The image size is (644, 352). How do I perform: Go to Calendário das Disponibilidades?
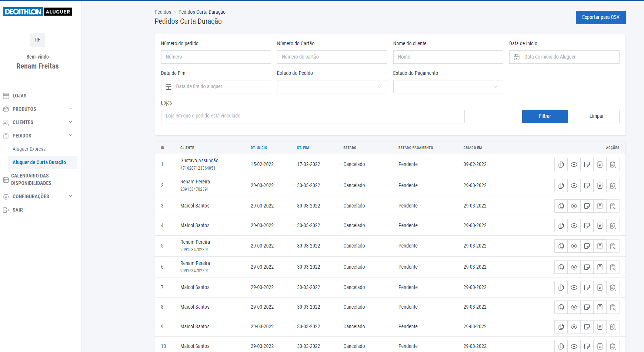[x=31, y=179]
